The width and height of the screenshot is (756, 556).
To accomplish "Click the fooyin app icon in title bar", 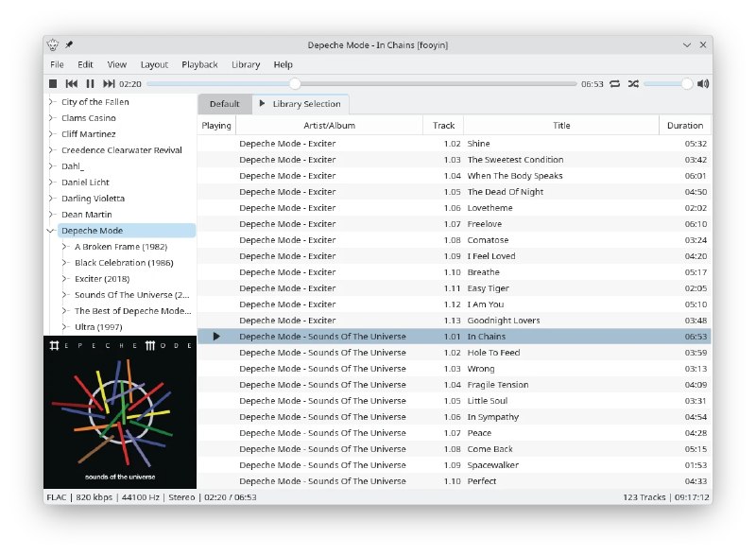I will 53,44.
